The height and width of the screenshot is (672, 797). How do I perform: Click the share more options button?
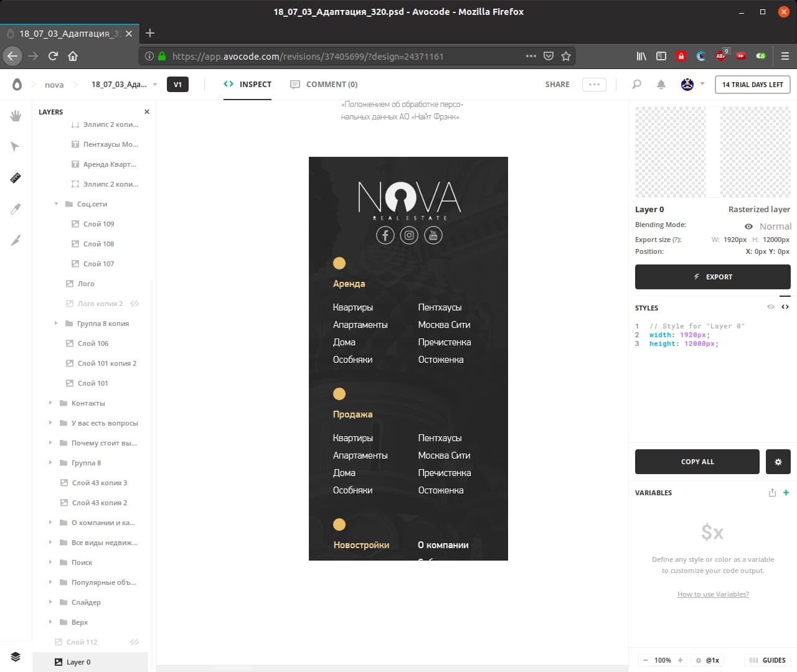point(594,85)
